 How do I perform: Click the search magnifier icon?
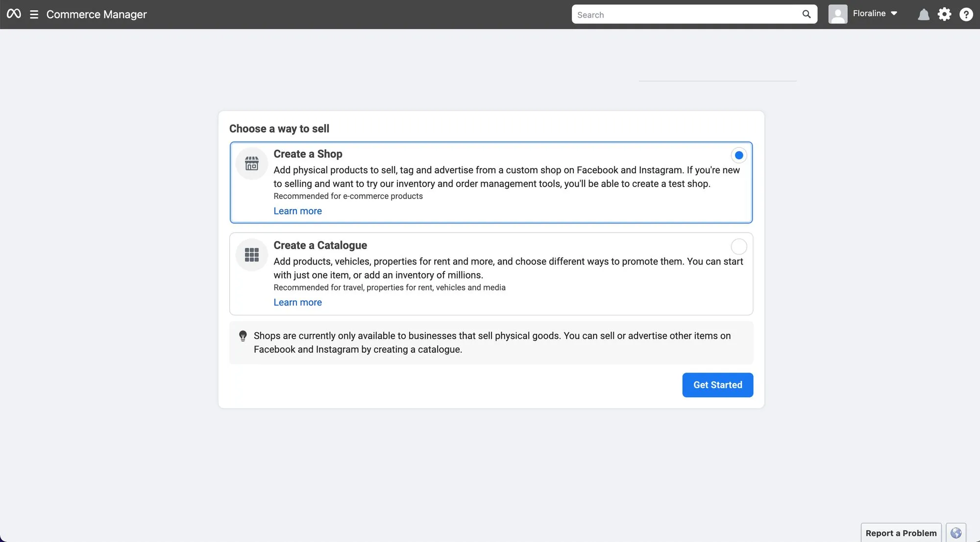806,14
